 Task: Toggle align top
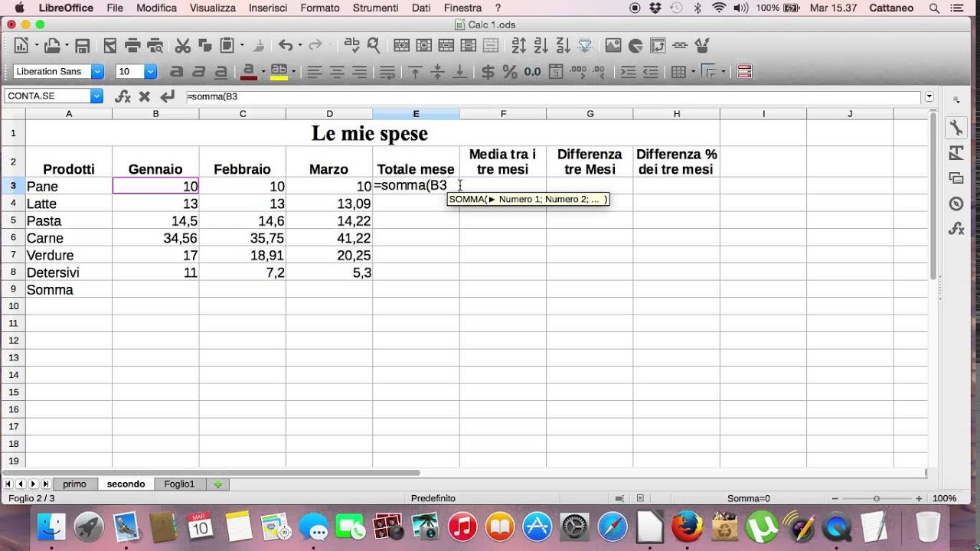(x=415, y=72)
